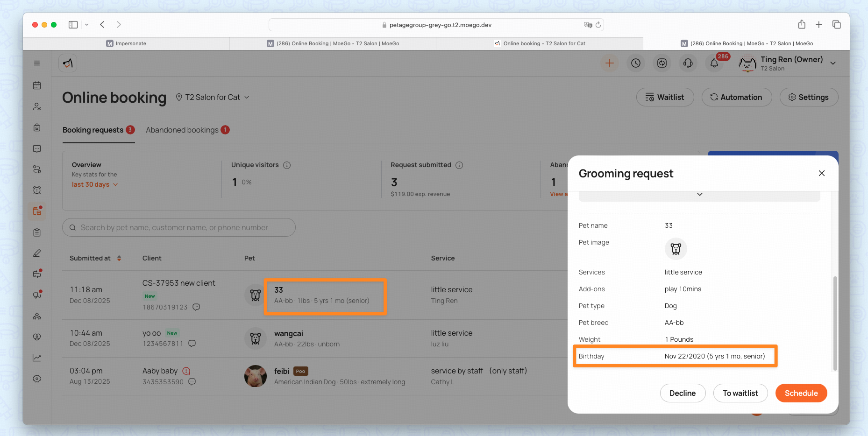
Task: Open the settings gear in left sidebar
Action: [37, 379]
